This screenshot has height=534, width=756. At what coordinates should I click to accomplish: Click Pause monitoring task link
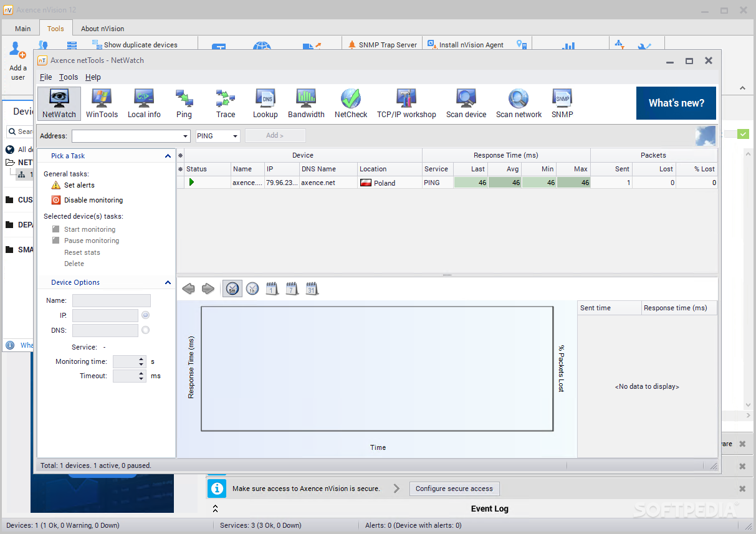(x=92, y=241)
